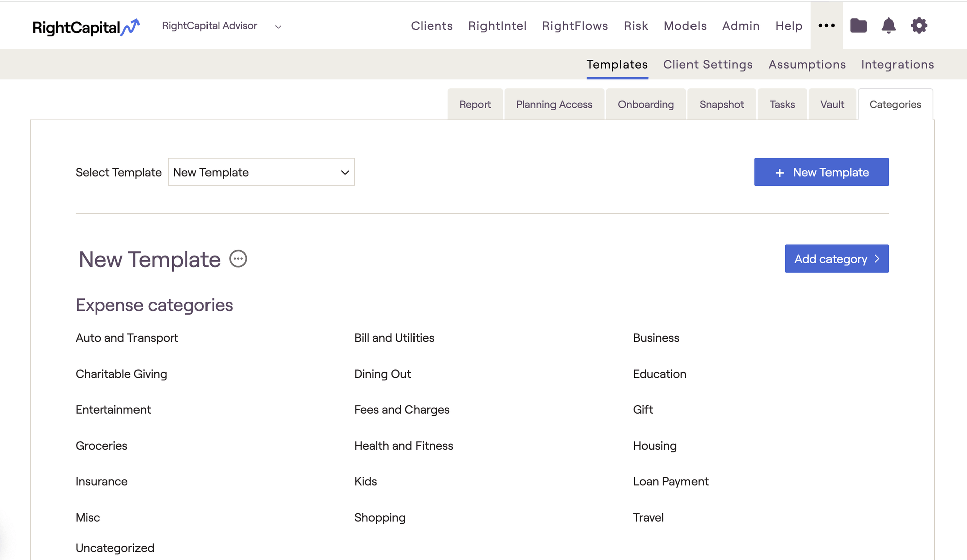The height and width of the screenshot is (560, 967).
Task: Open the Planning Access tab
Action: click(554, 104)
